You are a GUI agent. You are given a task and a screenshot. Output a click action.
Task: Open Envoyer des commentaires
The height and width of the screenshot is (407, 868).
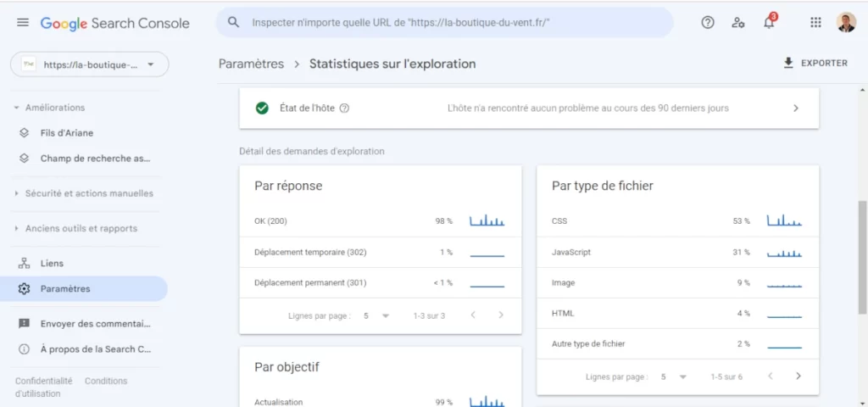95,323
